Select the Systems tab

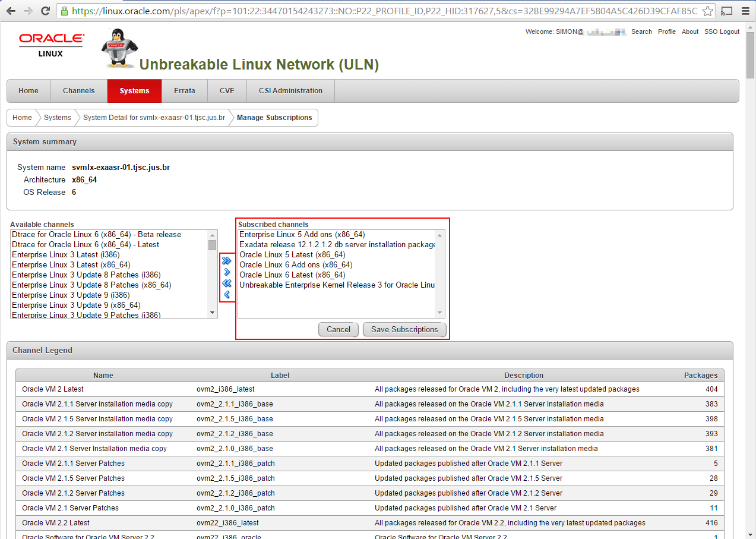coord(134,91)
